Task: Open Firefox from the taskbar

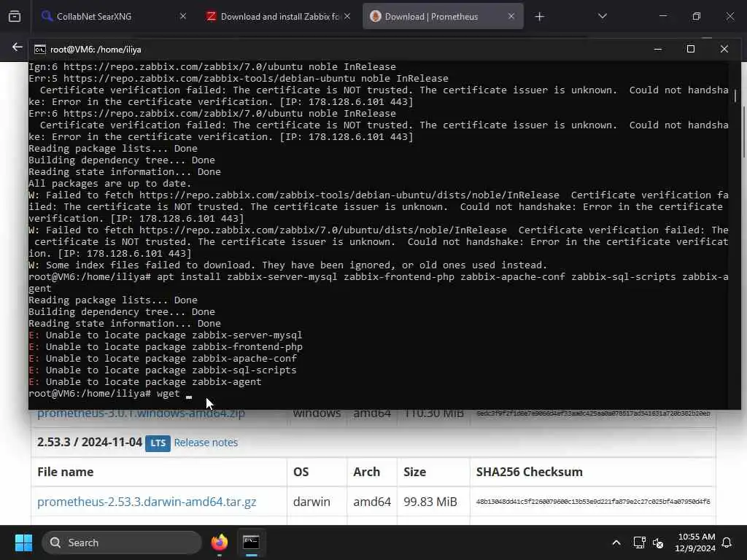Action: [x=219, y=542]
